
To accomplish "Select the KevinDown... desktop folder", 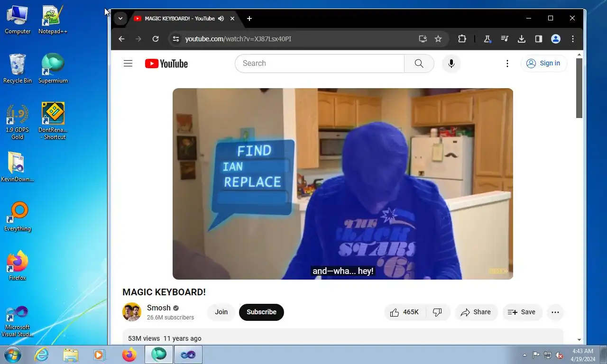I will coord(18,167).
